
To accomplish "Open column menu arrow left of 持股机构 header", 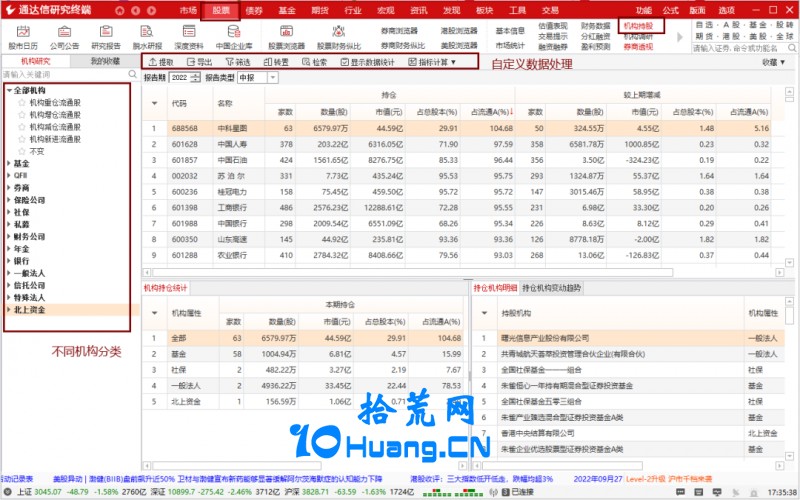I will (x=484, y=313).
